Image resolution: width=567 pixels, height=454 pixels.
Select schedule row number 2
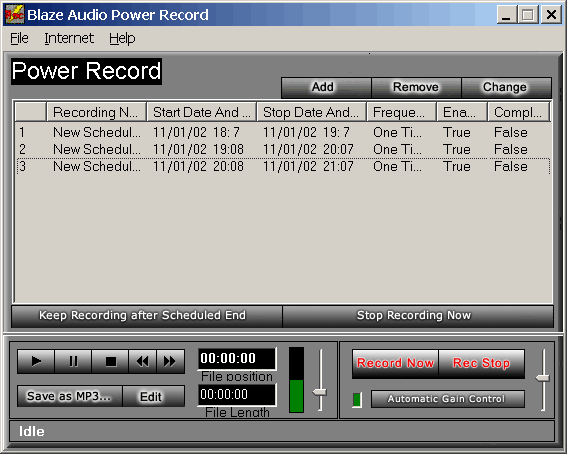click(283, 149)
